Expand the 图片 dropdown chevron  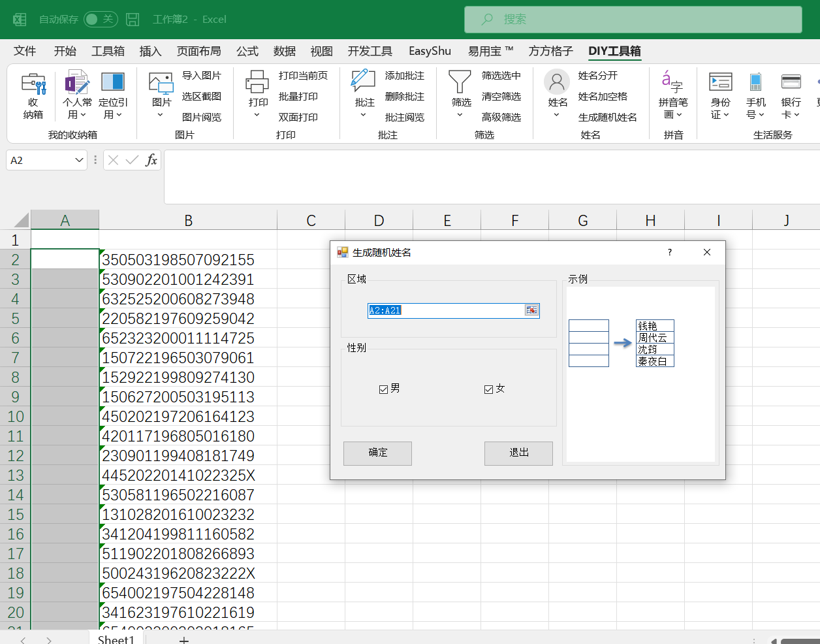pyautogui.click(x=161, y=115)
